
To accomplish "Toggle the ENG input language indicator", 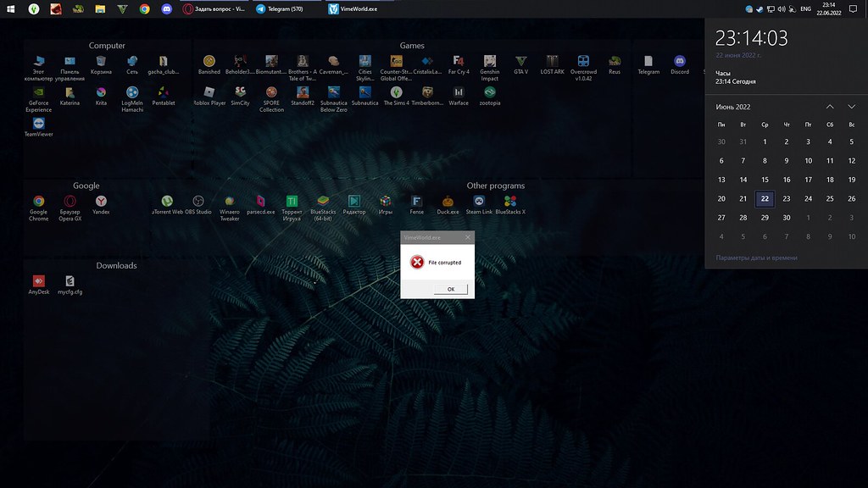I will (x=806, y=9).
